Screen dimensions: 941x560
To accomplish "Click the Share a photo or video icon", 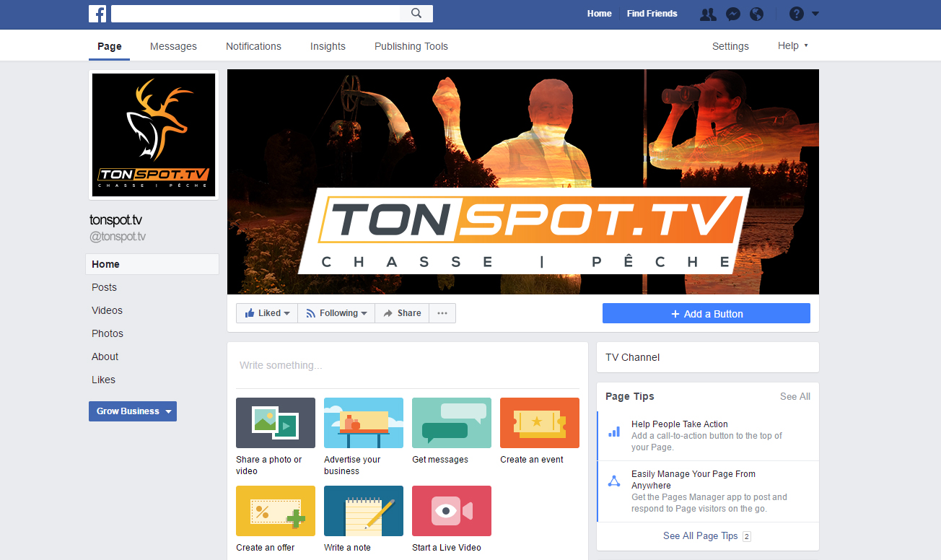I will (276, 423).
